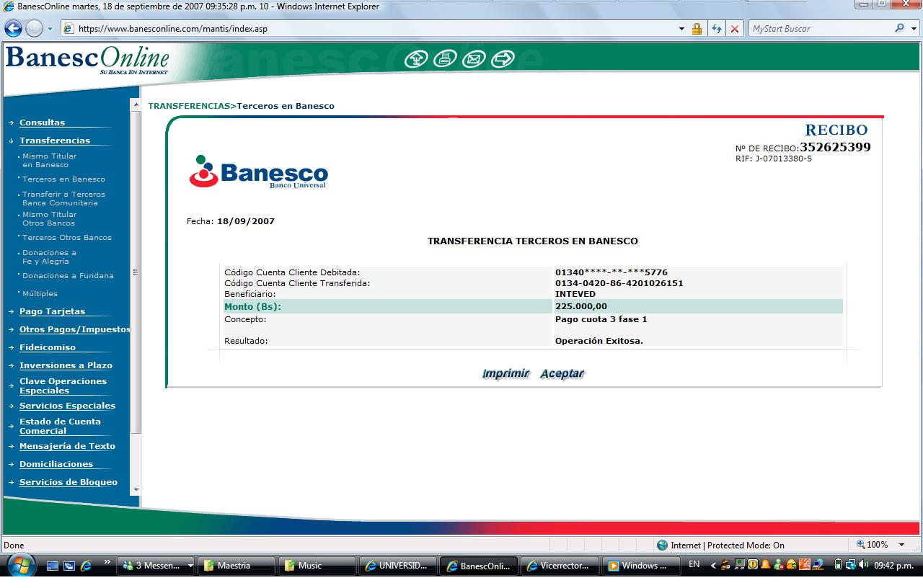923x588 pixels.
Task: Click the sidebar scrollbar down arrow
Action: click(136, 489)
